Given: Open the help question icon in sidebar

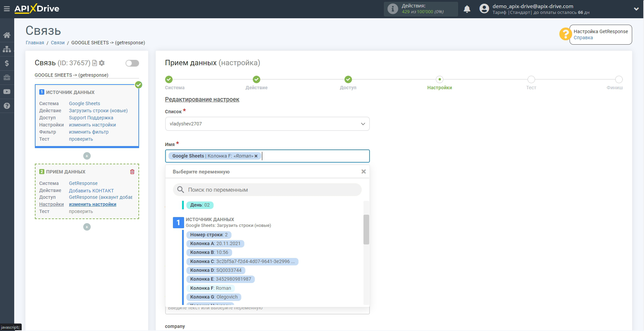Looking at the screenshot, I should click(x=7, y=106).
